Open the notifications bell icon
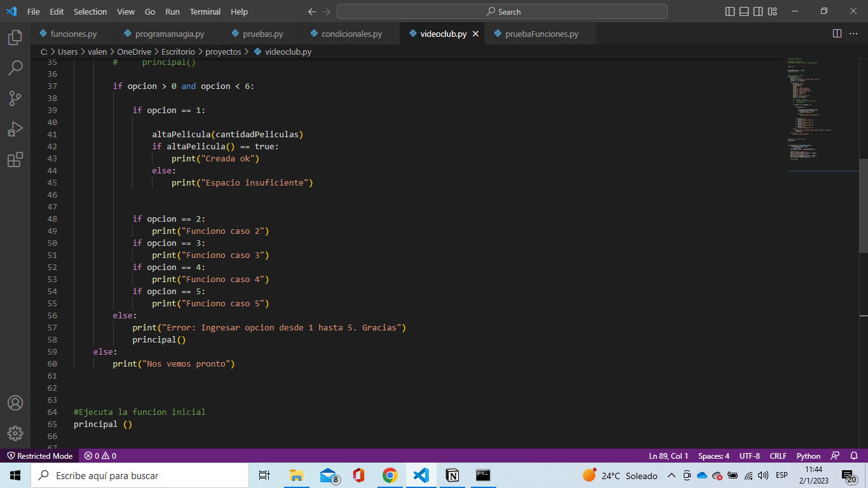 coord(854,456)
